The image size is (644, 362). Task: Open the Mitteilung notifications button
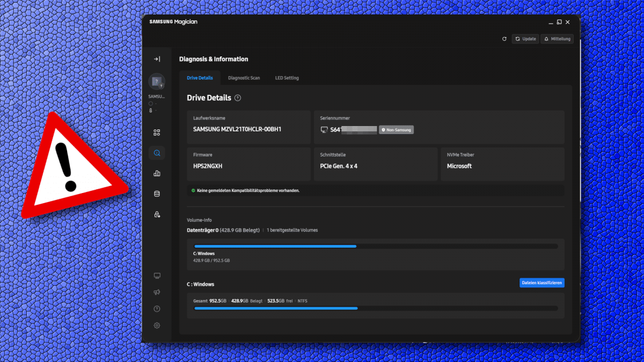point(557,39)
